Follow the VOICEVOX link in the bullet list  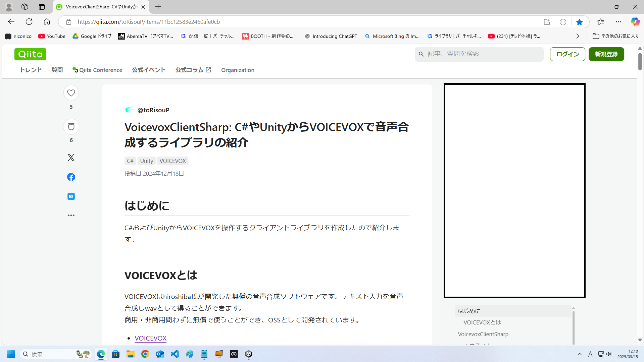click(x=150, y=338)
